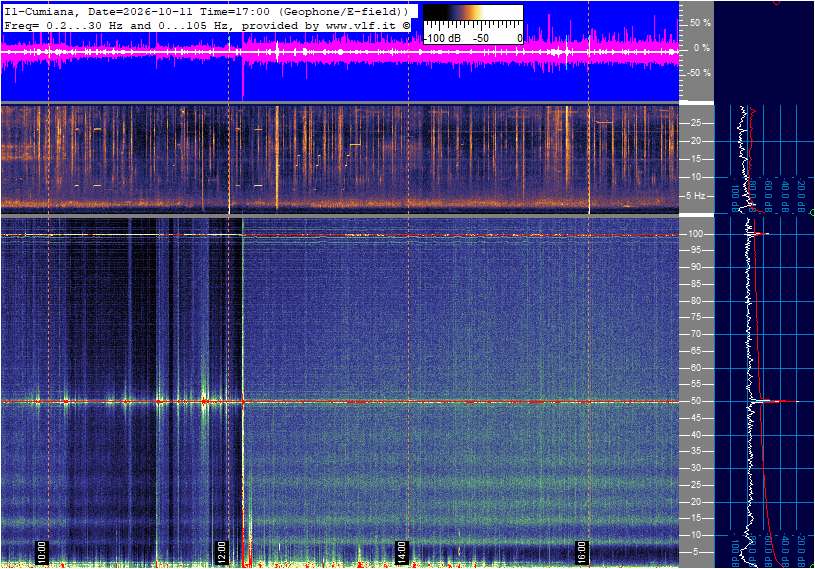Click '15' on the 0.2-30 Hz axis
The image size is (815, 569).
pyautogui.click(x=695, y=159)
